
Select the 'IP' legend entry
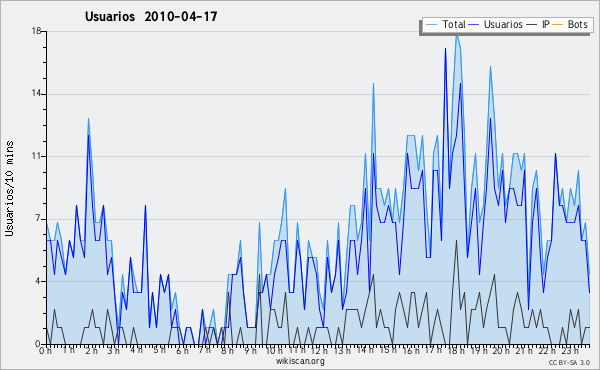point(546,24)
